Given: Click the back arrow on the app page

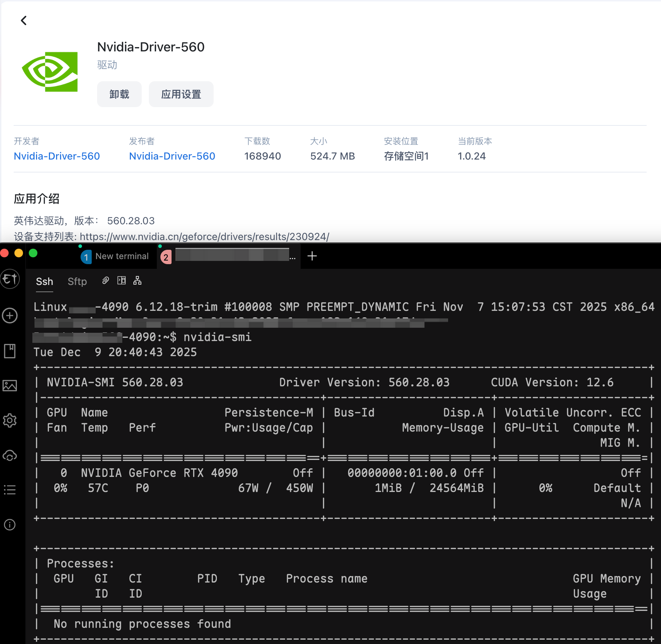Looking at the screenshot, I should 24,20.
